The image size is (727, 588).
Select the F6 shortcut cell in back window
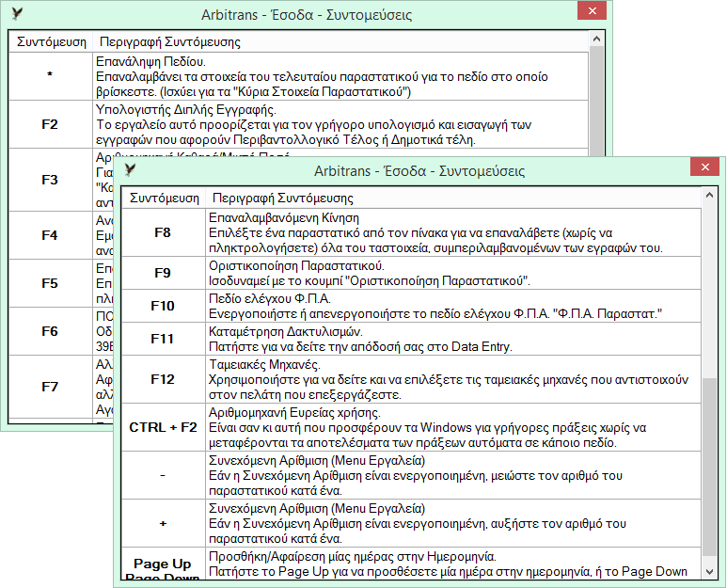point(51,331)
